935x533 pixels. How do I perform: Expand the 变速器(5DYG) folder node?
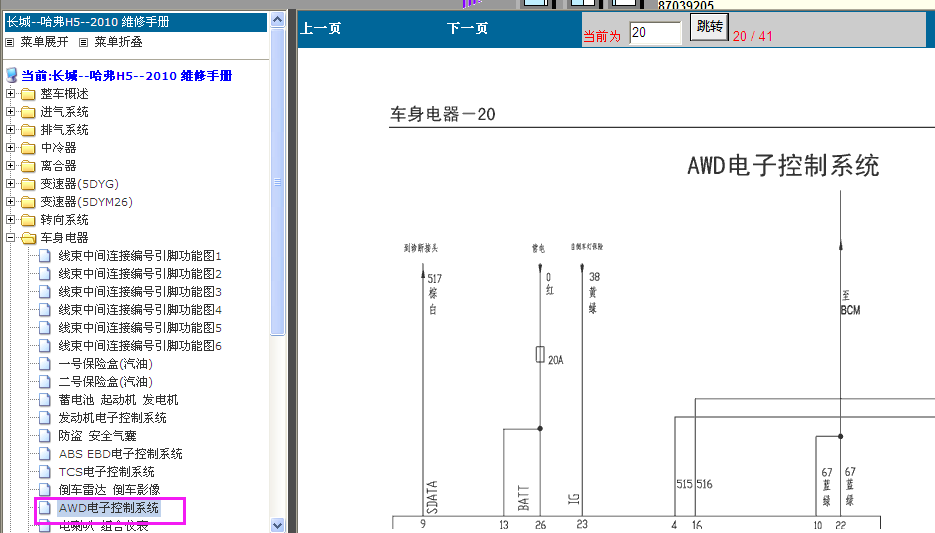pos(11,184)
